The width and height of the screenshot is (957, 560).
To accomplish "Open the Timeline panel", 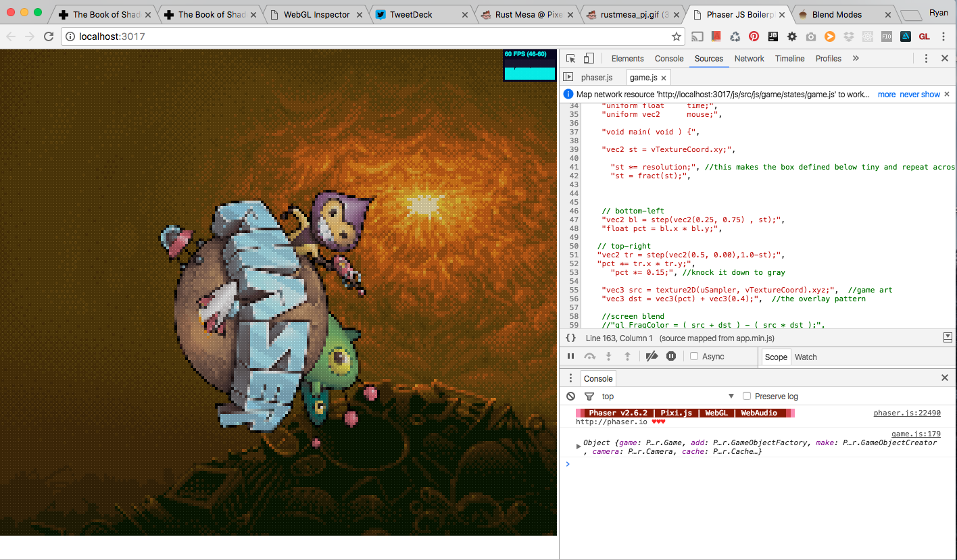I will tap(790, 59).
